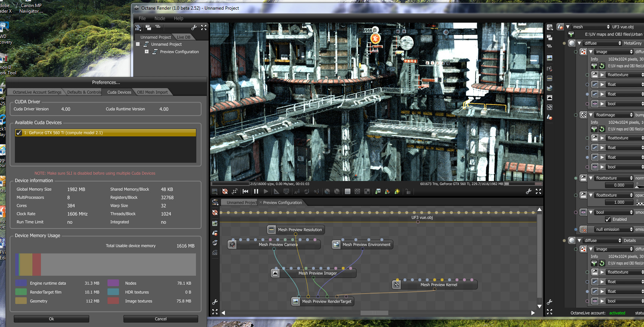Click the sun icon in the render toolbar
The height and width of the screenshot is (327, 644).
(397, 191)
